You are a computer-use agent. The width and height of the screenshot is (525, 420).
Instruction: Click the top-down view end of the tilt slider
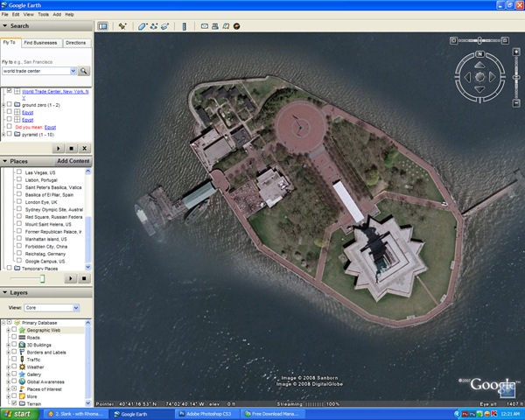click(x=453, y=41)
